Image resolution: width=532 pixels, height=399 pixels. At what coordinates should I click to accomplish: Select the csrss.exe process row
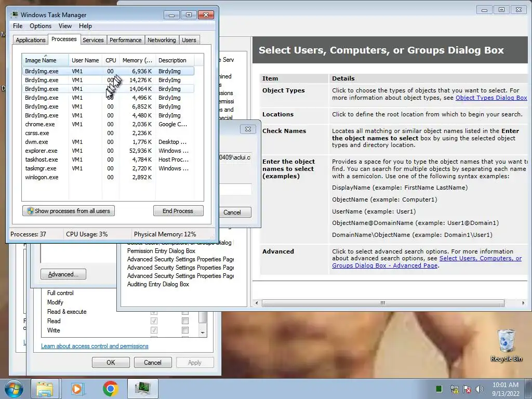108,133
